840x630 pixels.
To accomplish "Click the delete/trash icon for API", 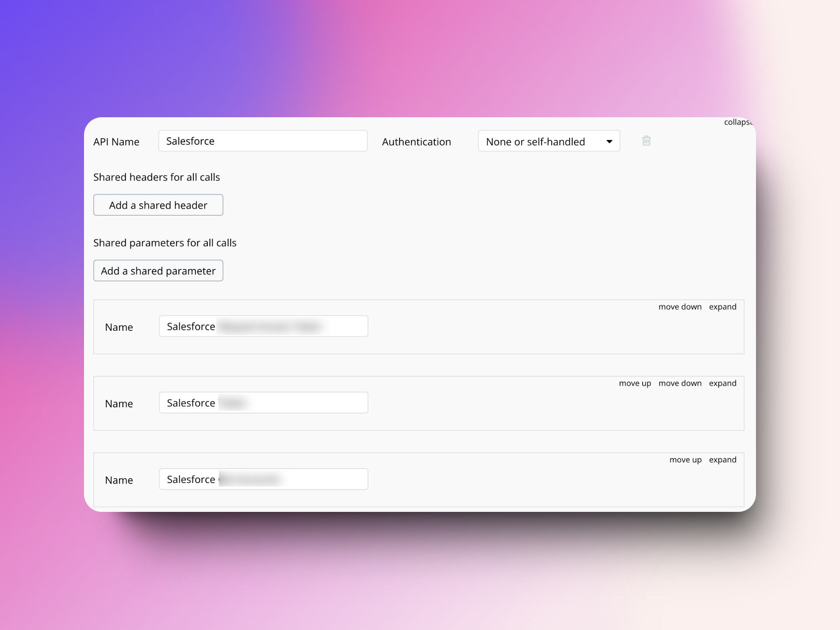I will click(x=646, y=141).
